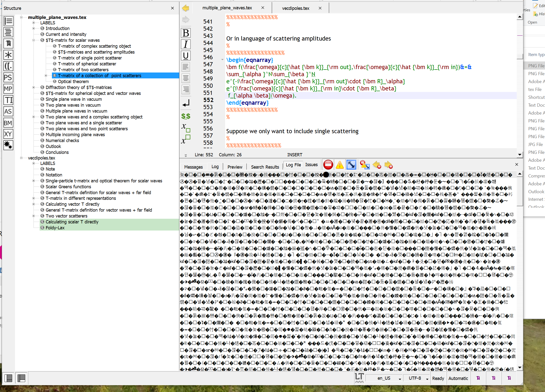Viewport: 545px width, 392px height.
Task: Open the Asymptote commands sidebar panel
Action: click(8, 111)
